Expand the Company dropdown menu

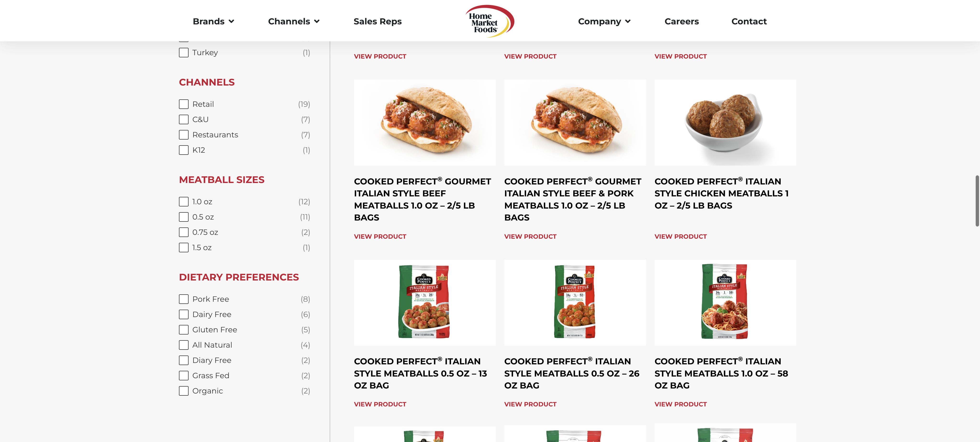(604, 21)
